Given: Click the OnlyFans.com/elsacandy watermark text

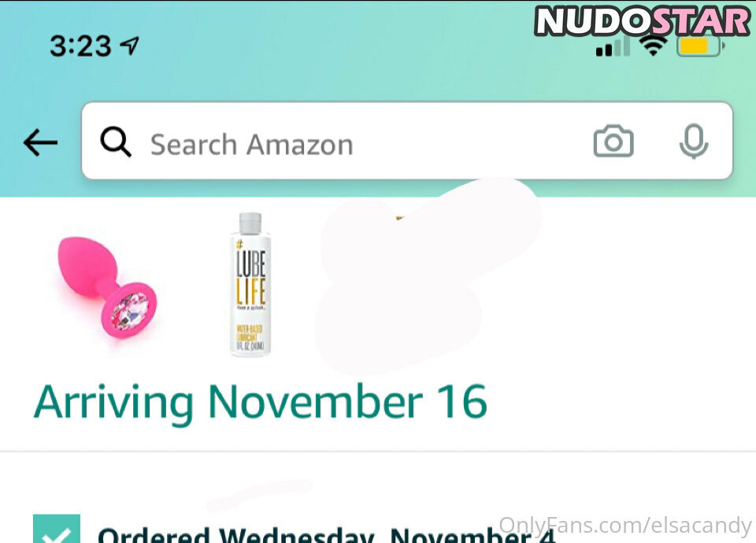Looking at the screenshot, I should [x=624, y=525].
